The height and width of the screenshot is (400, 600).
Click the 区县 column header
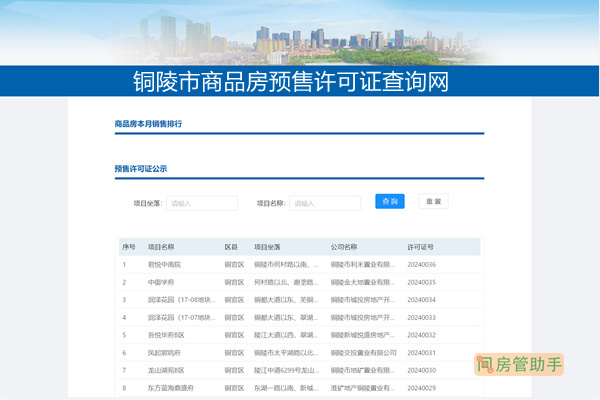pos(231,246)
